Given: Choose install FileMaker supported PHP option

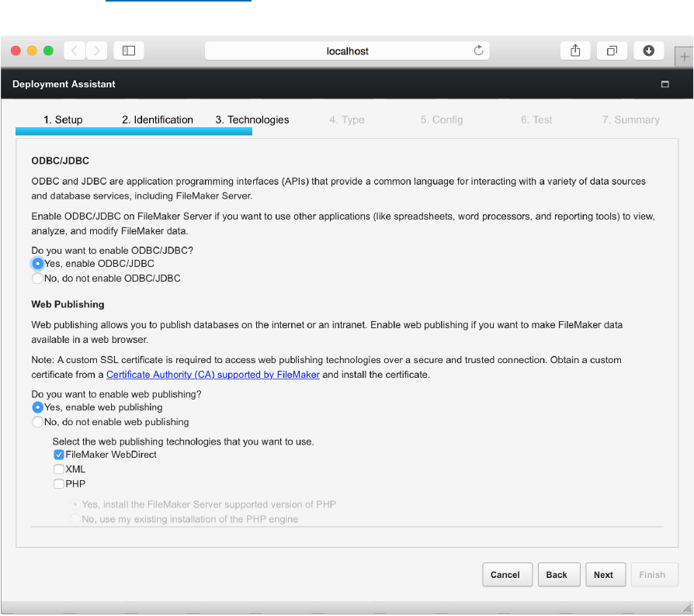Looking at the screenshot, I should click(75, 504).
